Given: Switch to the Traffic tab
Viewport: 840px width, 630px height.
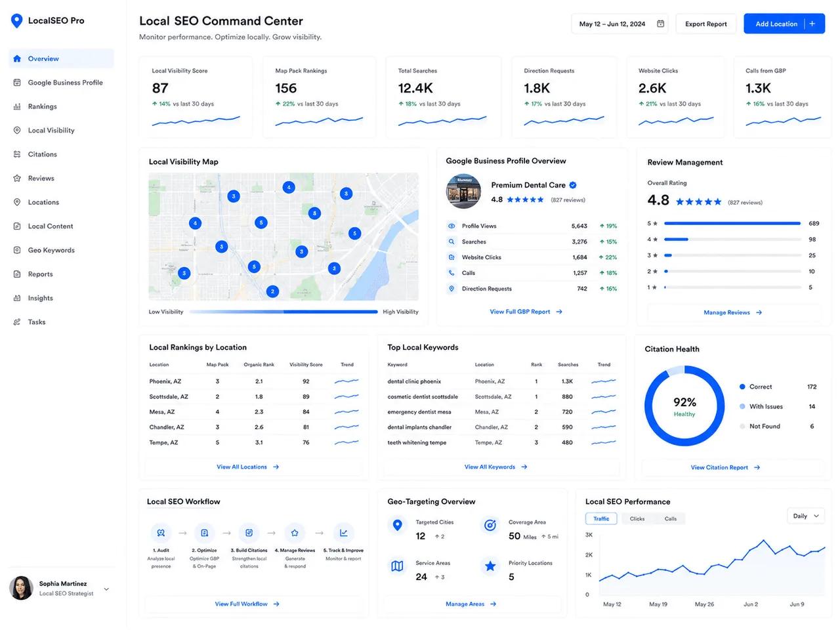Looking at the screenshot, I should [602, 518].
